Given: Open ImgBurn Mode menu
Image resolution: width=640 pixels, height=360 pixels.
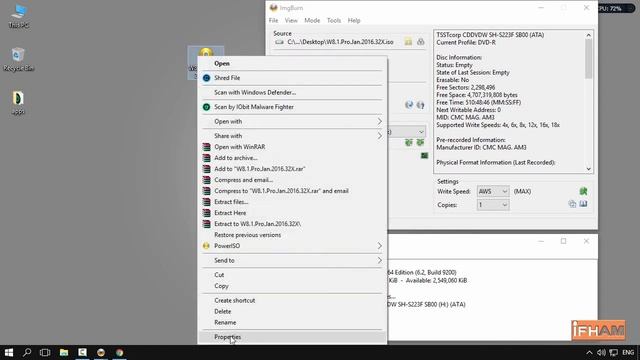Looking at the screenshot, I should pos(312,20).
